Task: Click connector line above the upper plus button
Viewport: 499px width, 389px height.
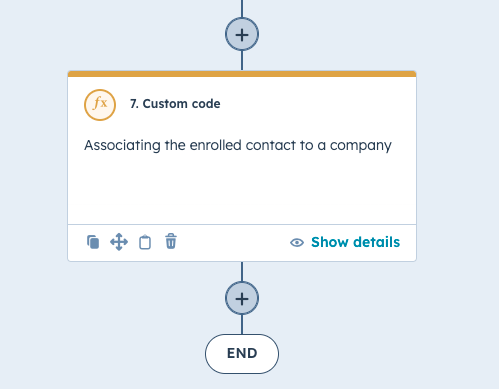Action: (x=242, y=9)
